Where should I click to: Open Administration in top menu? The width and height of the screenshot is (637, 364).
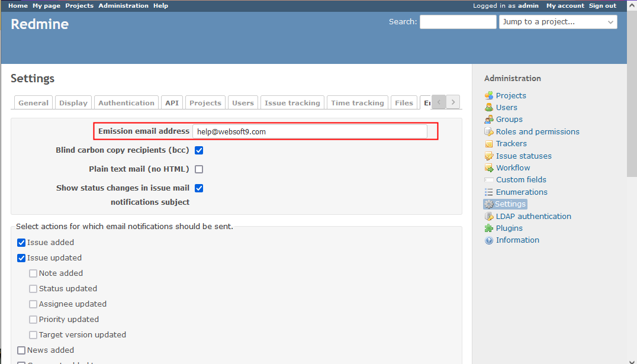pyautogui.click(x=124, y=6)
